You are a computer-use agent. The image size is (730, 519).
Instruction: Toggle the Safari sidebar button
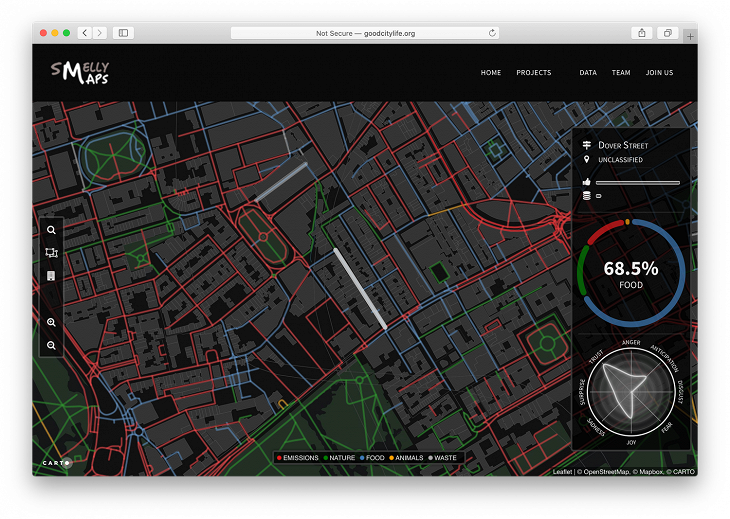pos(123,33)
